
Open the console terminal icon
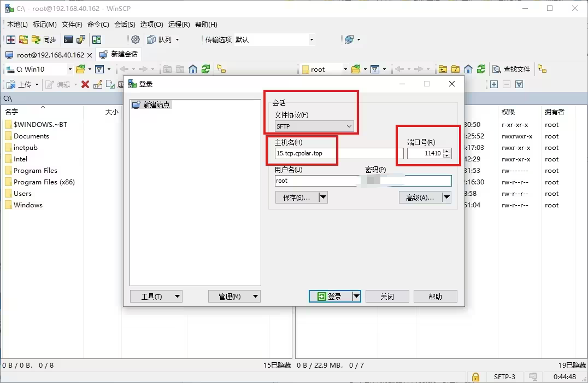[68, 39]
